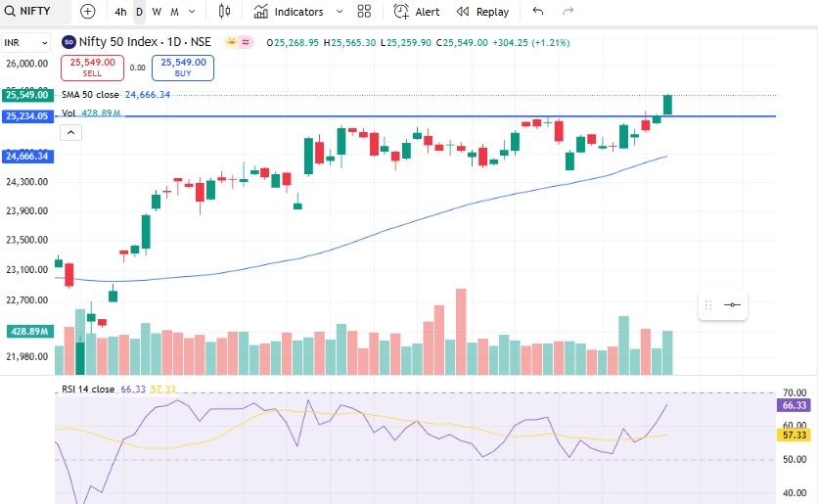818x504 pixels.
Task: Click the 66.33 RSI value label
Action: point(795,405)
